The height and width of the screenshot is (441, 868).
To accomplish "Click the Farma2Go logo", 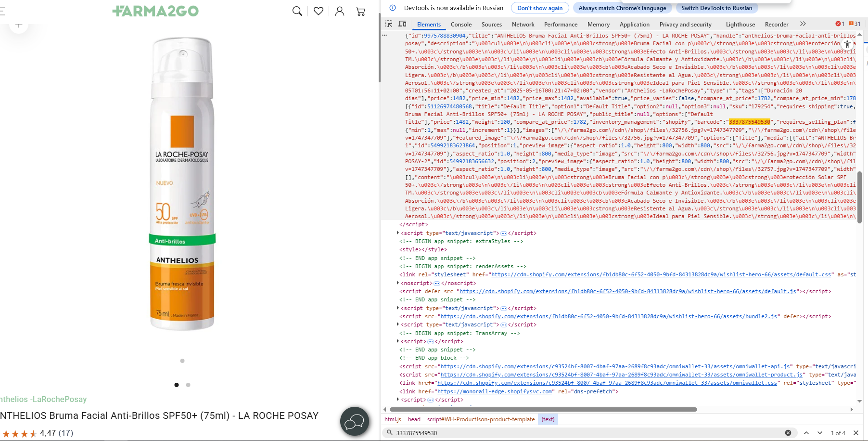I will pyautogui.click(x=155, y=11).
